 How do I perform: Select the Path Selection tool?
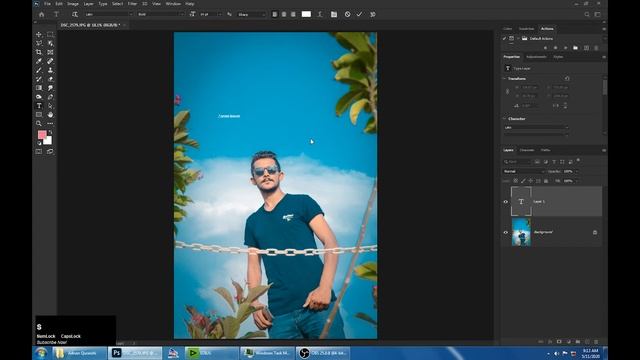point(50,106)
